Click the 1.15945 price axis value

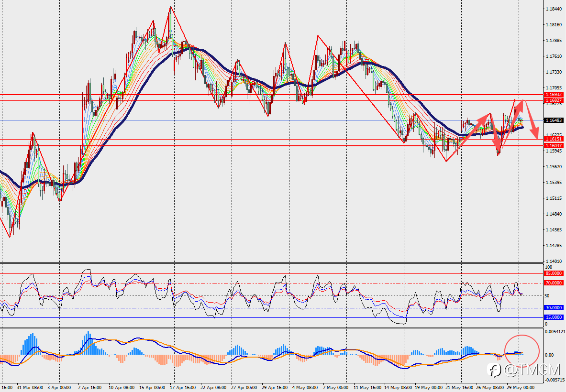click(x=554, y=151)
